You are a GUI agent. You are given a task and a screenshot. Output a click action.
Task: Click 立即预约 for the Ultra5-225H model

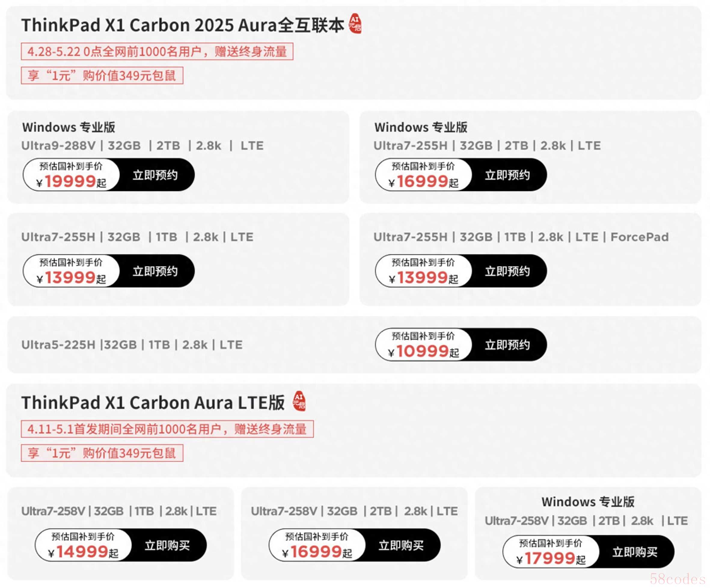(x=507, y=345)
